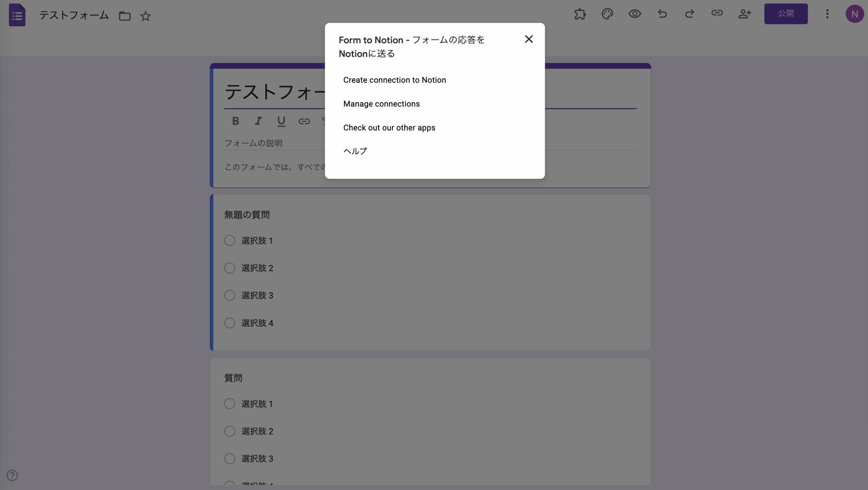This screenshot has width=868, height=490.
Task: Select 選択肢 2 radio in 質問 section
Action: 230,431
